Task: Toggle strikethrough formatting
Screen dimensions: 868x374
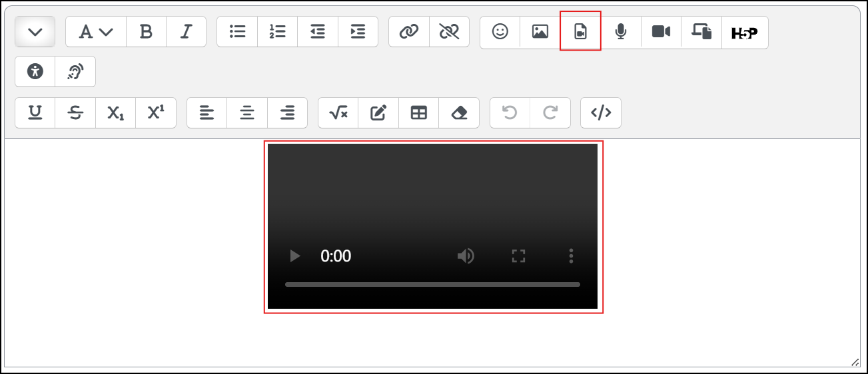Action: [x=75, y=113]
